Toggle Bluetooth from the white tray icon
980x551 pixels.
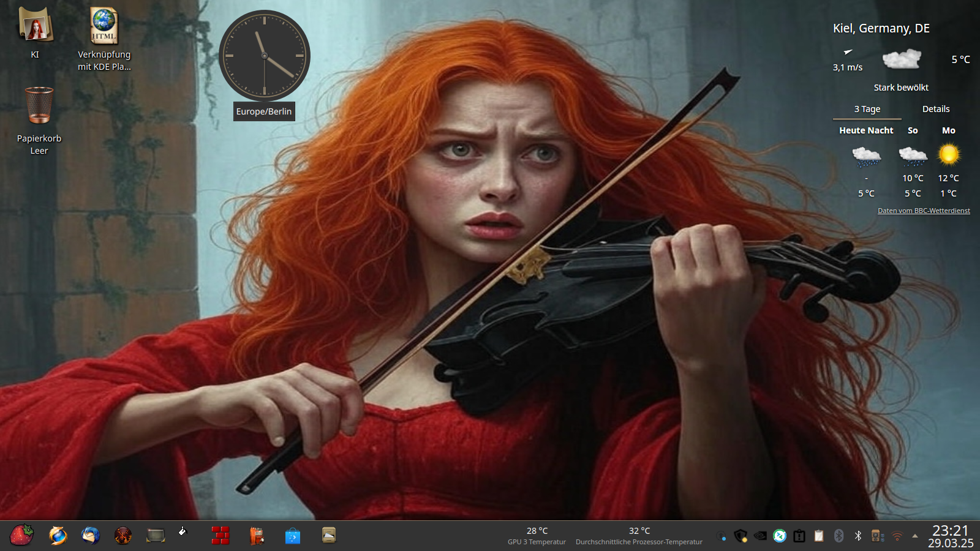[x=858, y=536]
